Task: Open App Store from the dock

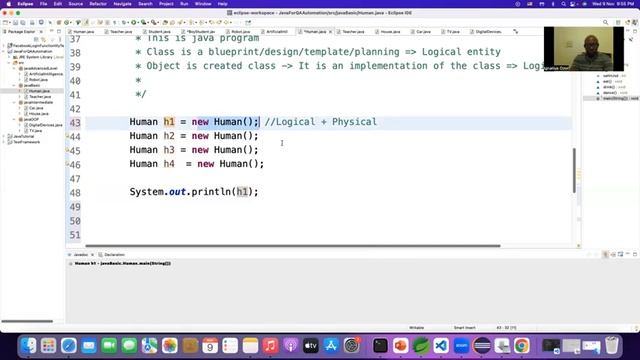Action: click(331, 346)
